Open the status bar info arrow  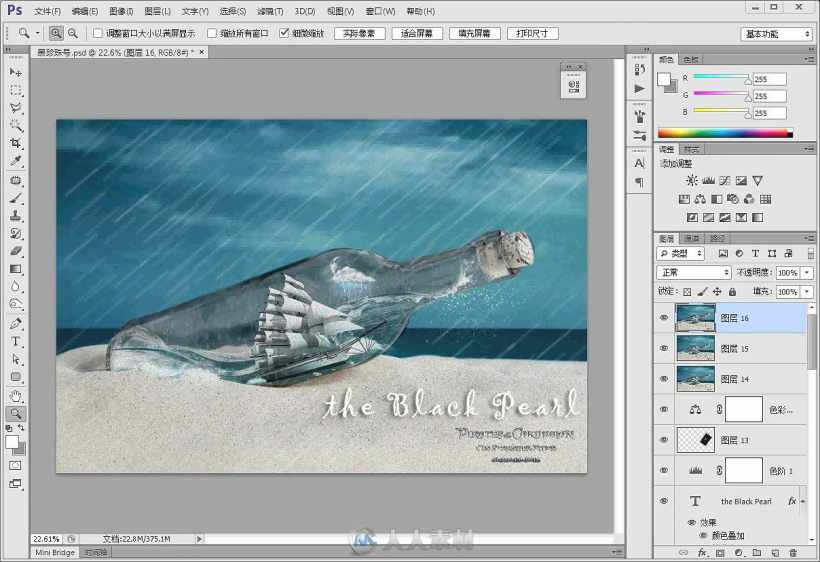(x=199, y=538)
